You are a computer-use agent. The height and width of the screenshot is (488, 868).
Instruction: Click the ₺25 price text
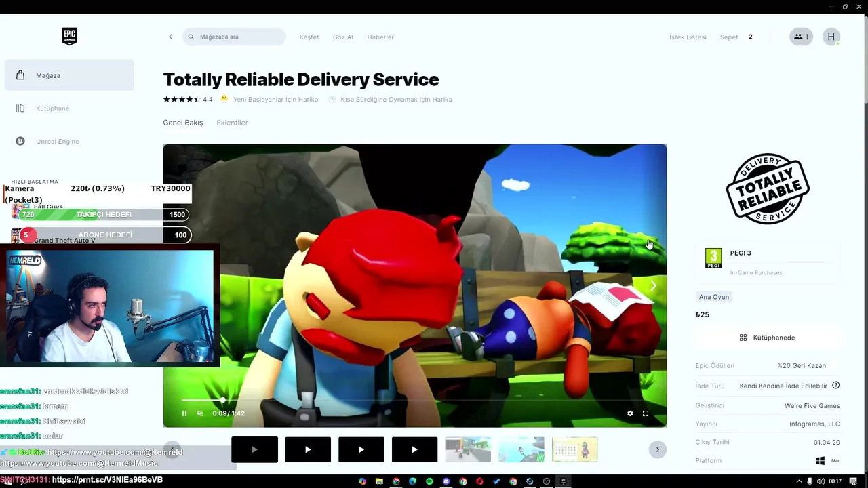point(703,314)
